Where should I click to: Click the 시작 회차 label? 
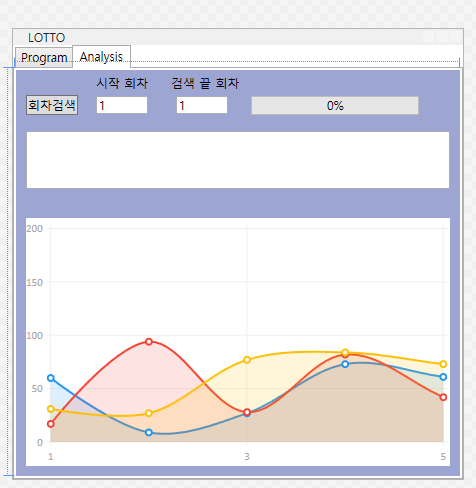pos(122,83)
